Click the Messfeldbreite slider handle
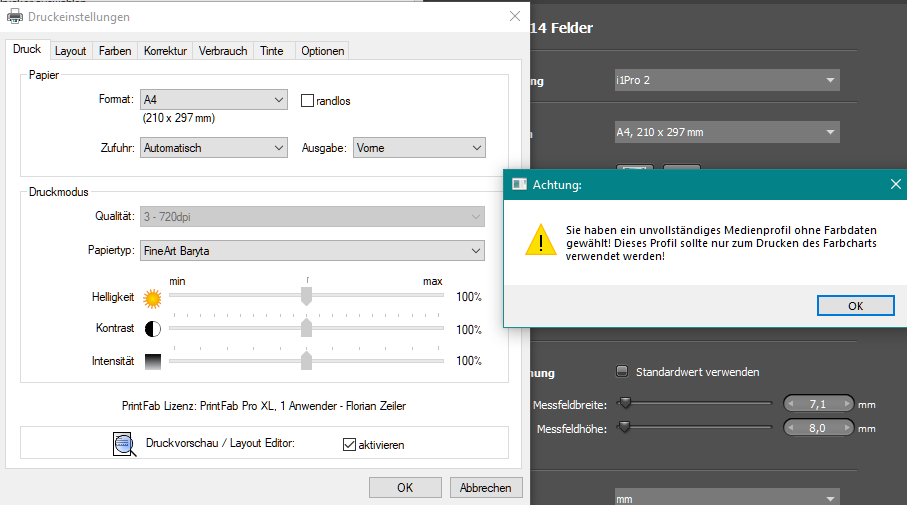The height and width of the screenshot is (505, 907). [x=625, y=404]
